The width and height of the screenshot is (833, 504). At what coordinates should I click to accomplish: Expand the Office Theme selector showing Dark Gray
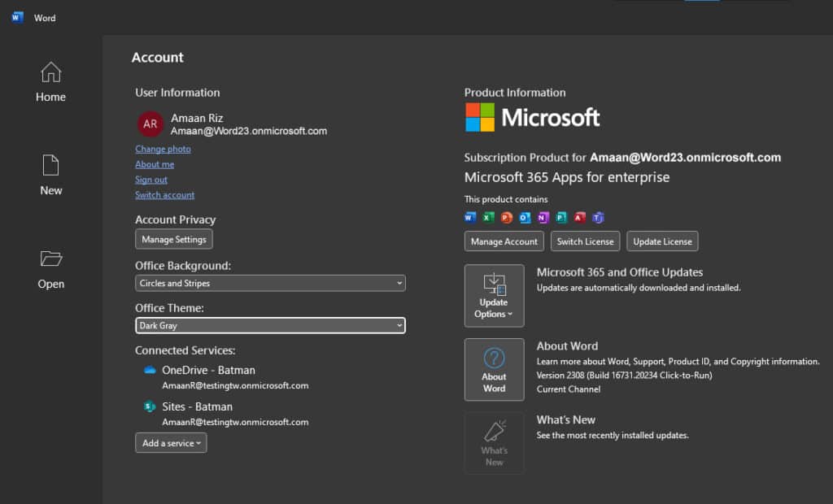click(x=270, y=325)
